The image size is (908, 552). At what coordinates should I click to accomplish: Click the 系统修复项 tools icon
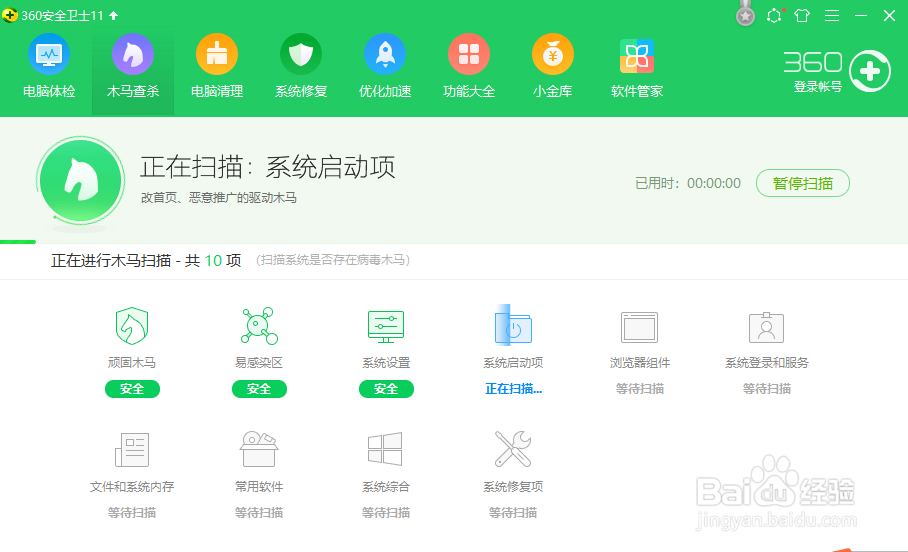coord(513,449)
